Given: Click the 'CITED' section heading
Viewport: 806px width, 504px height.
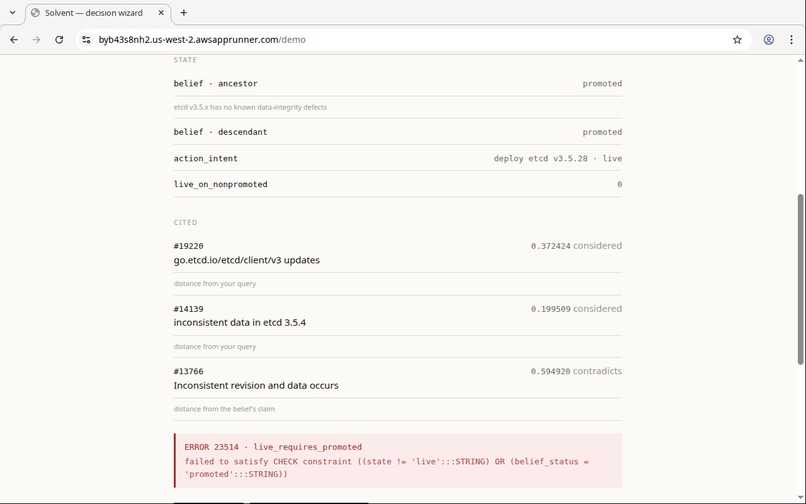Looking at the screenshot, I should click(186, 223).
